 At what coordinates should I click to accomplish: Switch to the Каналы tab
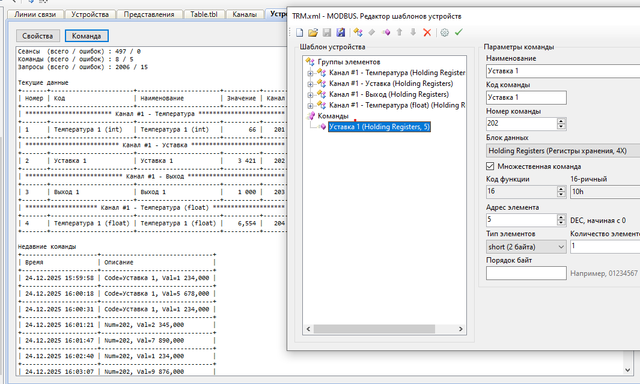244,14
